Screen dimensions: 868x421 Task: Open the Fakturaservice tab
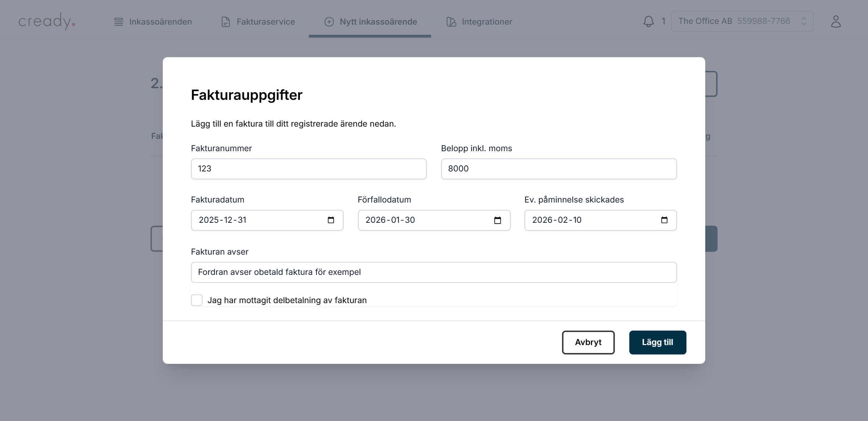(x=258, y=22)
